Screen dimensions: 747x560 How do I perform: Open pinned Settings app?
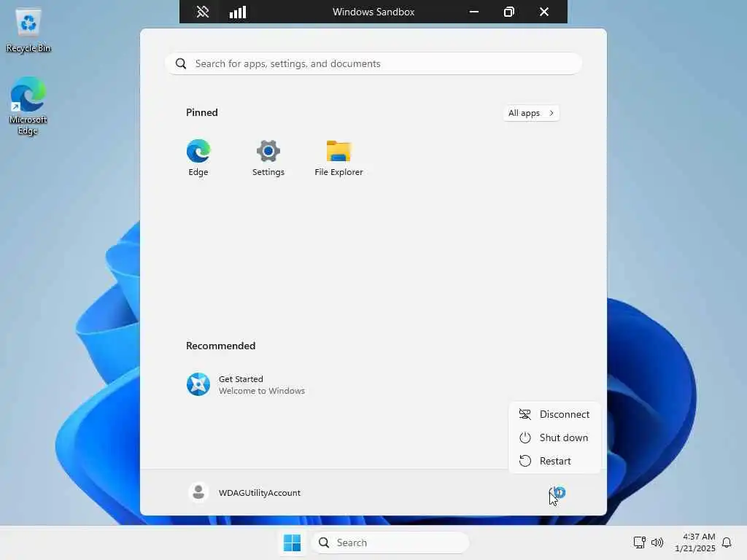(x=268, y=157)
